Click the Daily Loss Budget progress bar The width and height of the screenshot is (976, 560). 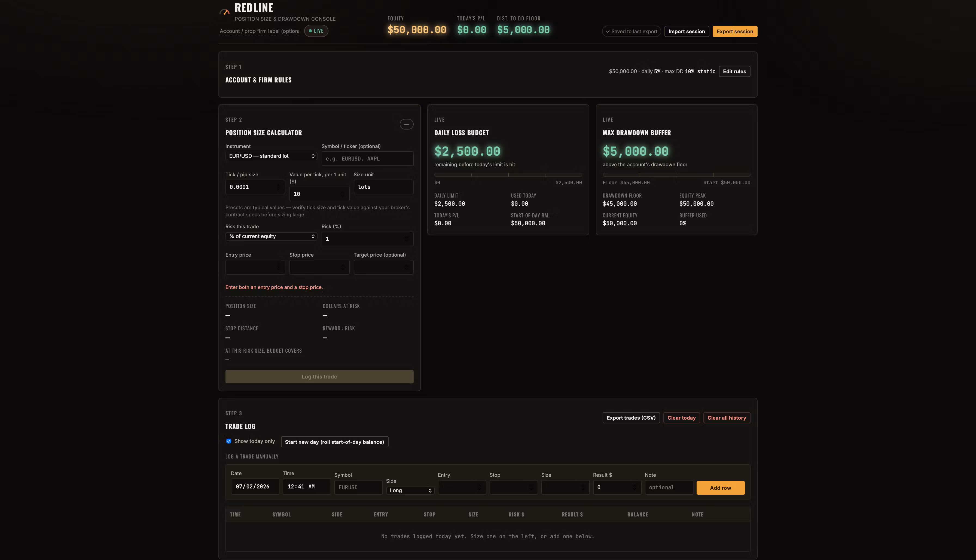pyautogui.click(x=508, y=175)
